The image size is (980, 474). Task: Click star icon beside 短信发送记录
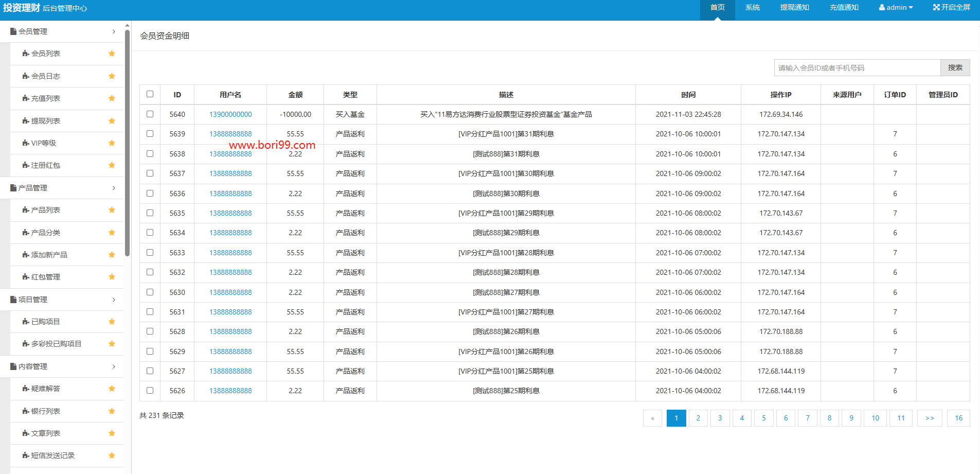(x=112, y=455)
